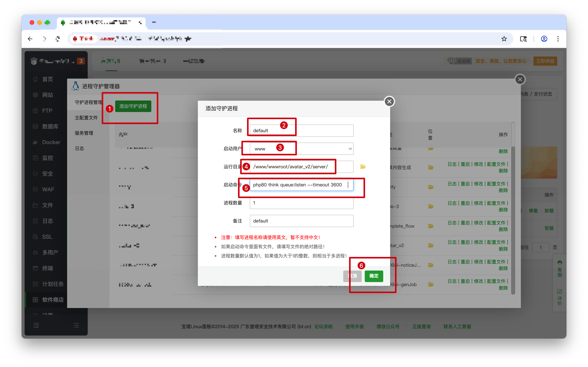Click the 备注 remark input field
This screenshot has width=588, height=367.
pyautogui.click(x=301, y=221)
